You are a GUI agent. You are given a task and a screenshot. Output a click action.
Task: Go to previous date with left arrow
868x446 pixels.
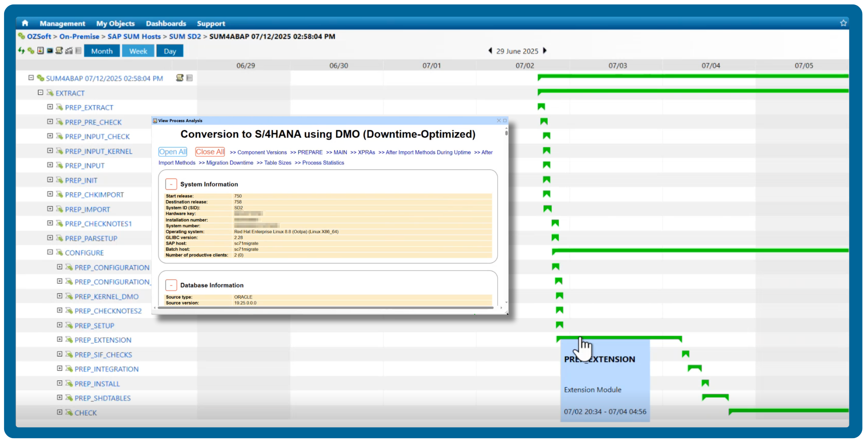tap(490, 51)
